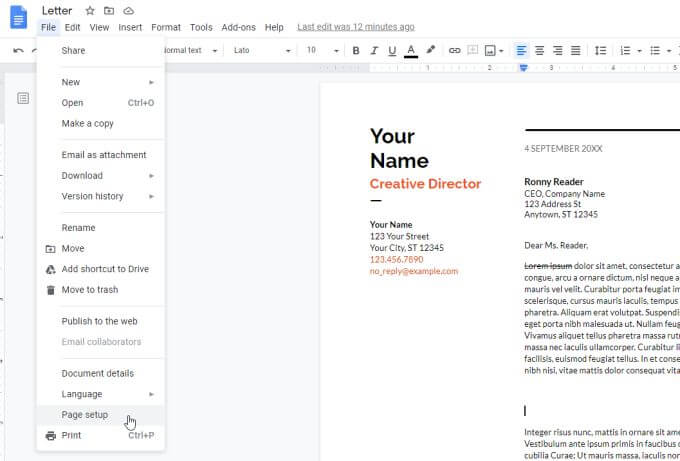Toggle bold formatting in toolbar
Viewport: 680px width, 461px height.
coord(355,50)
